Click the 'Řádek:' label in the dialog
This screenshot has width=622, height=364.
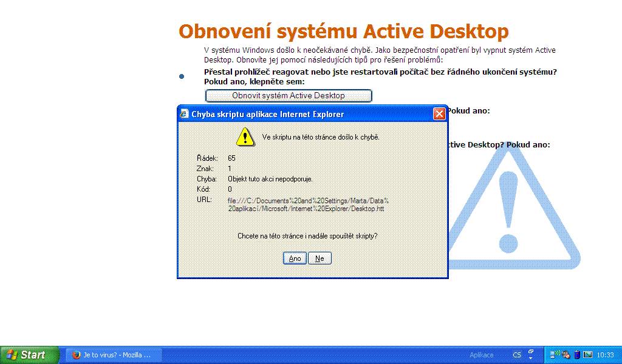(207, 158)
